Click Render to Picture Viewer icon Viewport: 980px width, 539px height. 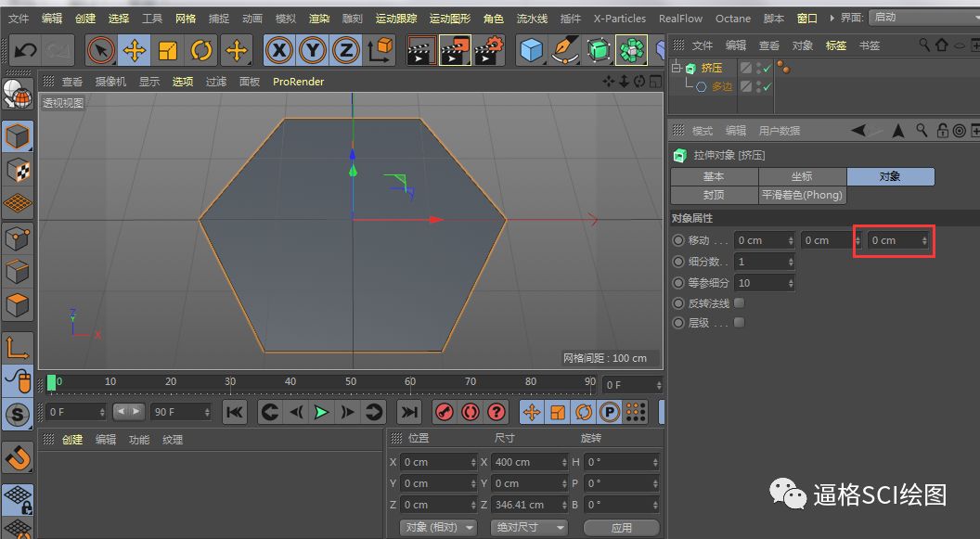455,50
